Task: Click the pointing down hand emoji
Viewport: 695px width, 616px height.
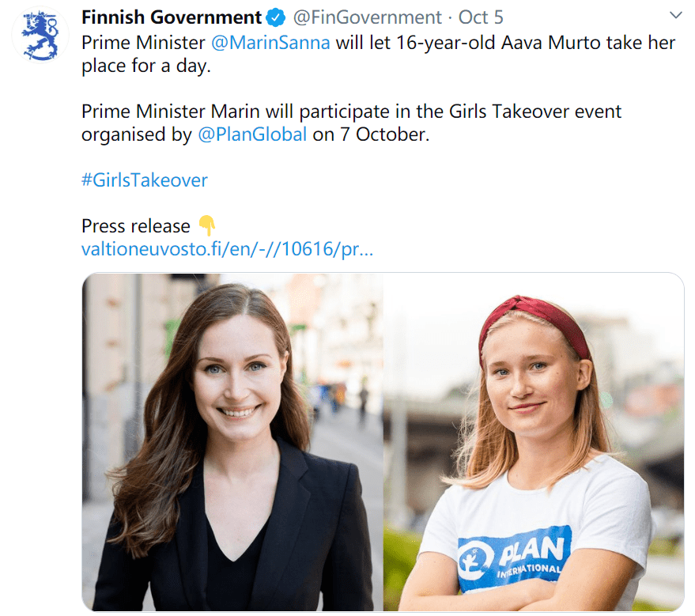Action: coord(206,226)
